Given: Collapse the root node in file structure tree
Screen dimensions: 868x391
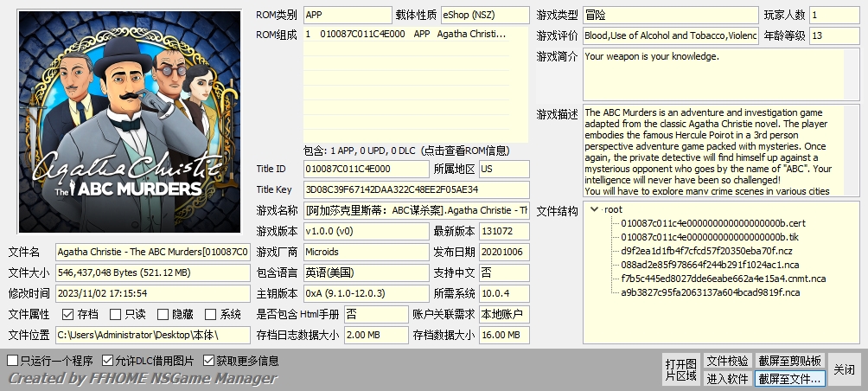Looking at the screenshot, I should pos(594,210).
